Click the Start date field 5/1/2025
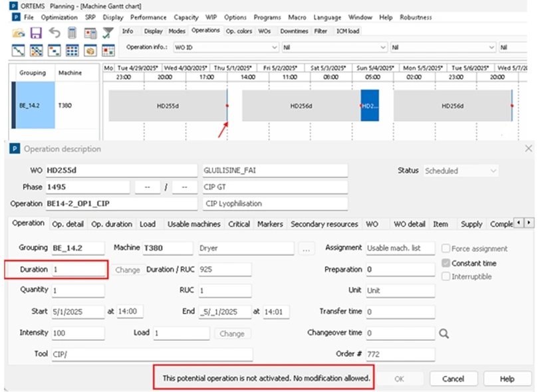Viewport: 538px width, 392px height. 78,312
